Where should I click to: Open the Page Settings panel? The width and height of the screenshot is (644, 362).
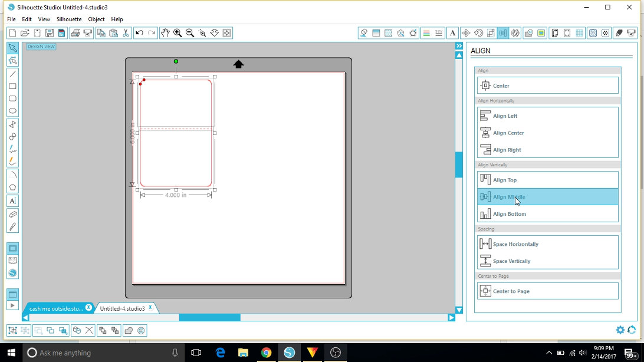(x=554, y=33)
